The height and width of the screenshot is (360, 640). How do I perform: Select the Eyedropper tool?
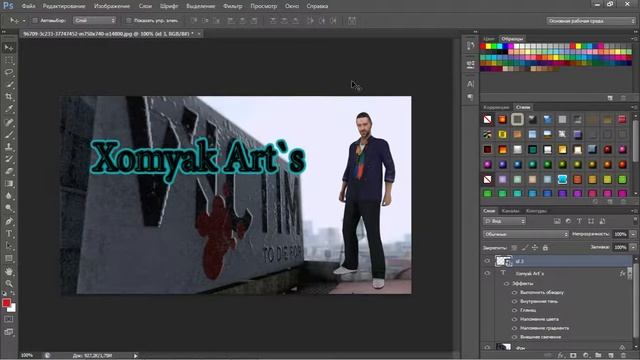[9, 109]
